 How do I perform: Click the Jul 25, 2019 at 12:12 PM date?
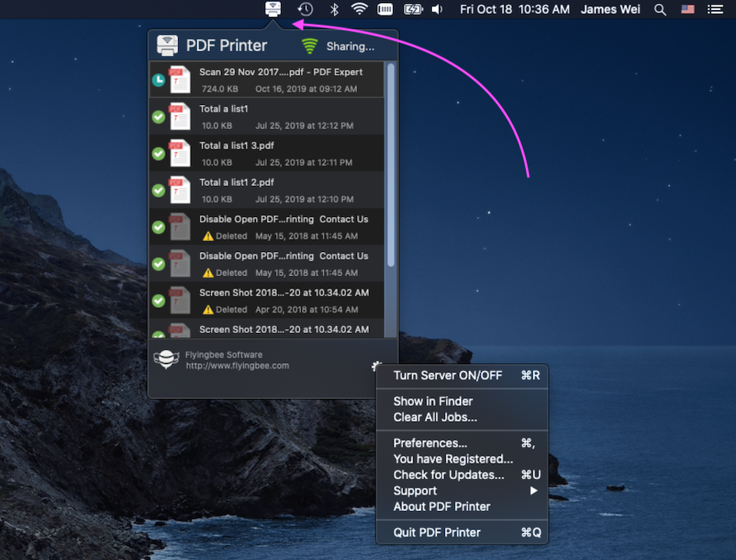(x=304, y=126)
